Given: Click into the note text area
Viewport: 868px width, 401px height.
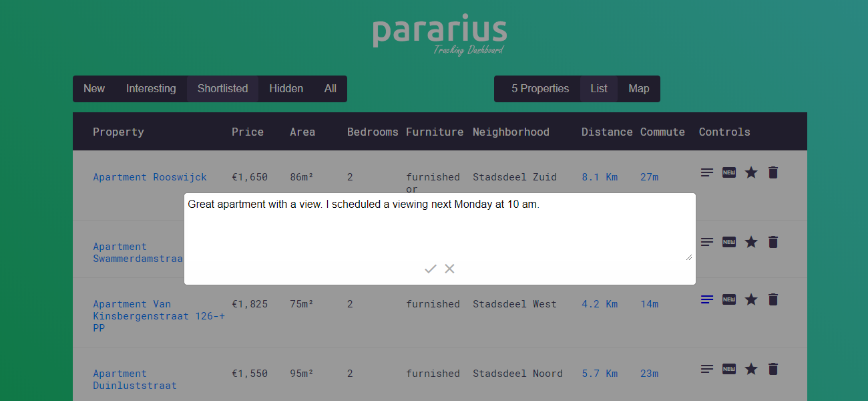Looking at the screenshot, I should point(439,228).
